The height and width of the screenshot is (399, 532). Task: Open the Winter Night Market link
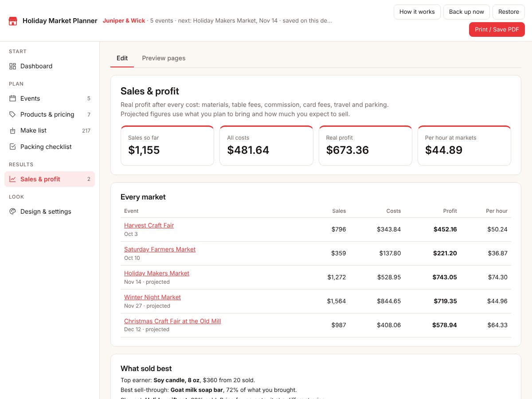153,297
